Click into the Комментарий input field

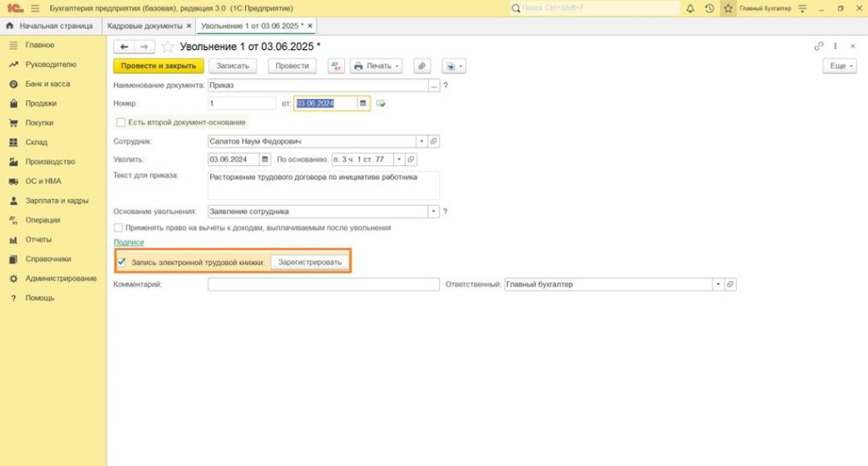pyautogui.click(x=323, y=285)
